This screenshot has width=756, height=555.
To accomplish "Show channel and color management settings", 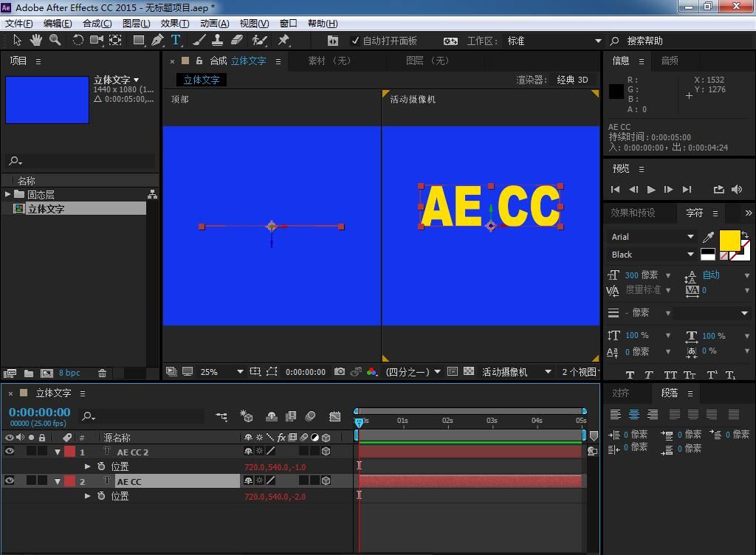I will pyautogui.click(x=372, y=371).
